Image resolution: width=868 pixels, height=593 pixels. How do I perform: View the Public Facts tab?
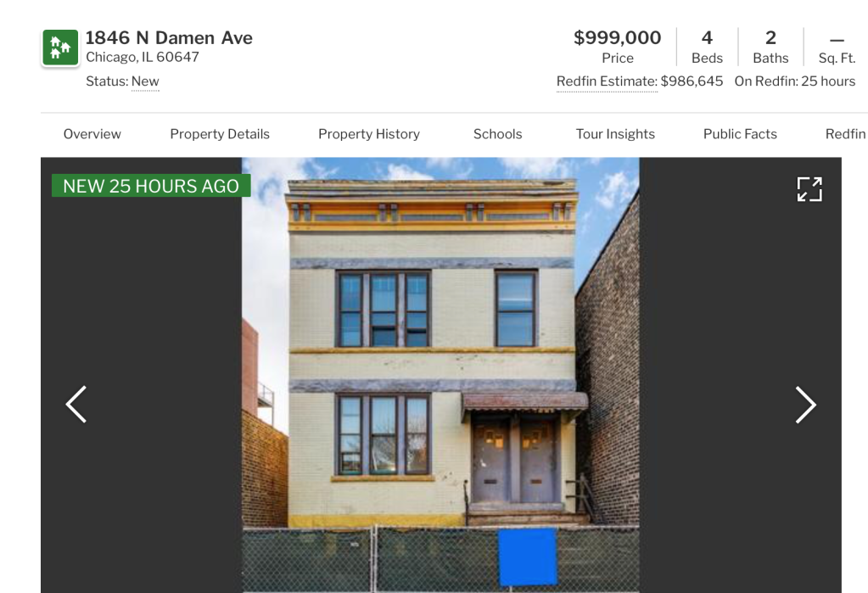point(740,134)
